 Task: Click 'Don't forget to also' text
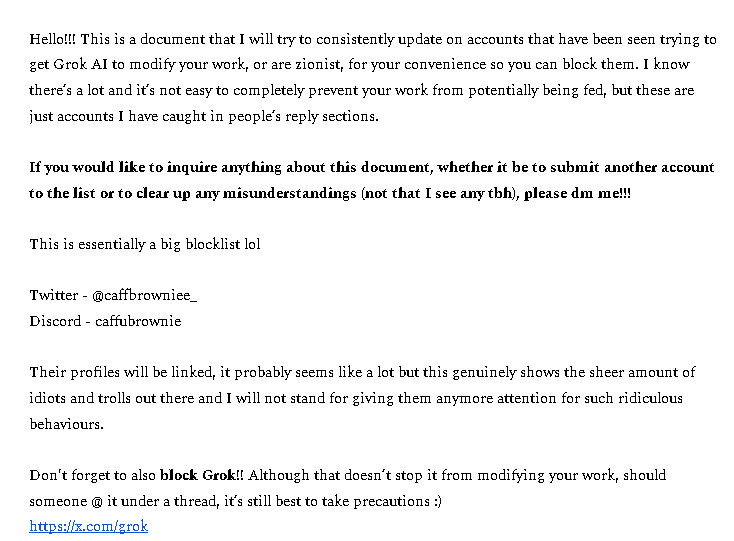[92, 475]
